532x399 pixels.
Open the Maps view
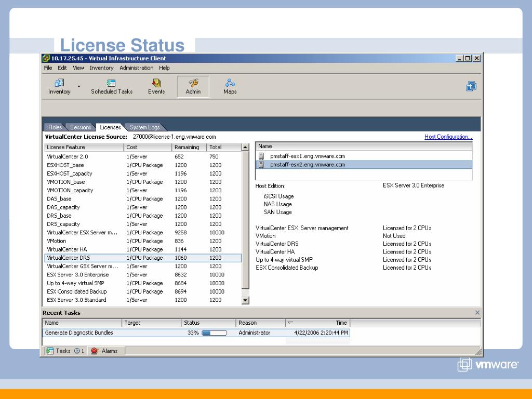[x=230, y=87]
